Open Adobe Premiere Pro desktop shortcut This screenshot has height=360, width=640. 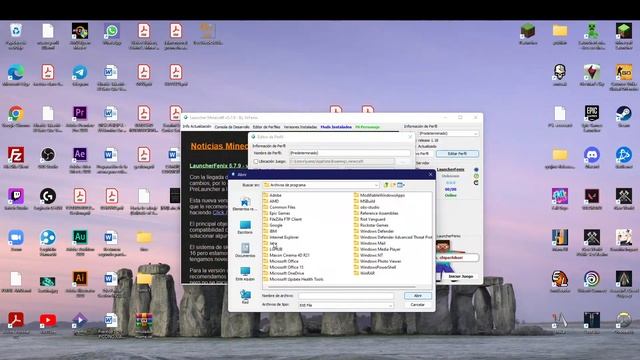point(80,119)
